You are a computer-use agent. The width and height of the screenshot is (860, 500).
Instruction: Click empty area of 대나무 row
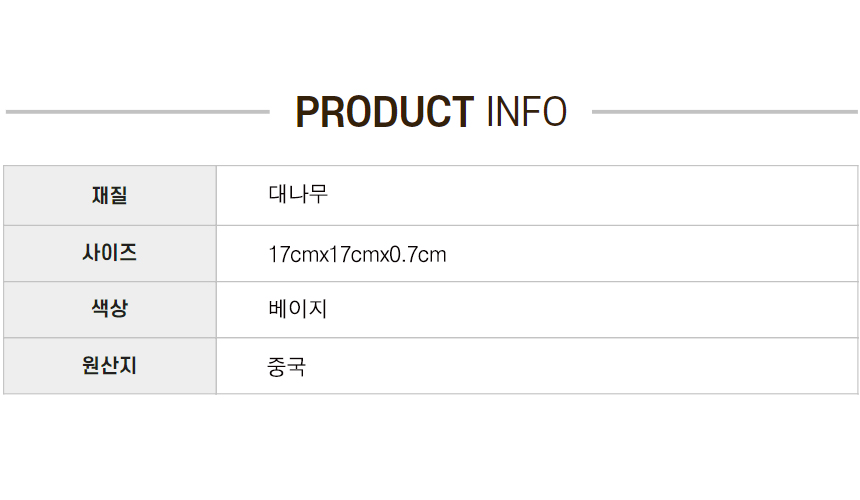point(592,195)
